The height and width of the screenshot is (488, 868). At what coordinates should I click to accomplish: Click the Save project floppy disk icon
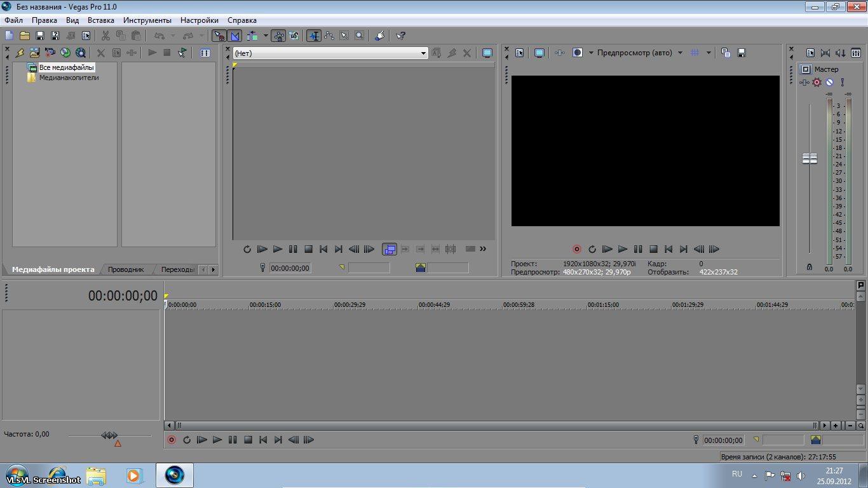pyautogui.click(x=39, y=36)
